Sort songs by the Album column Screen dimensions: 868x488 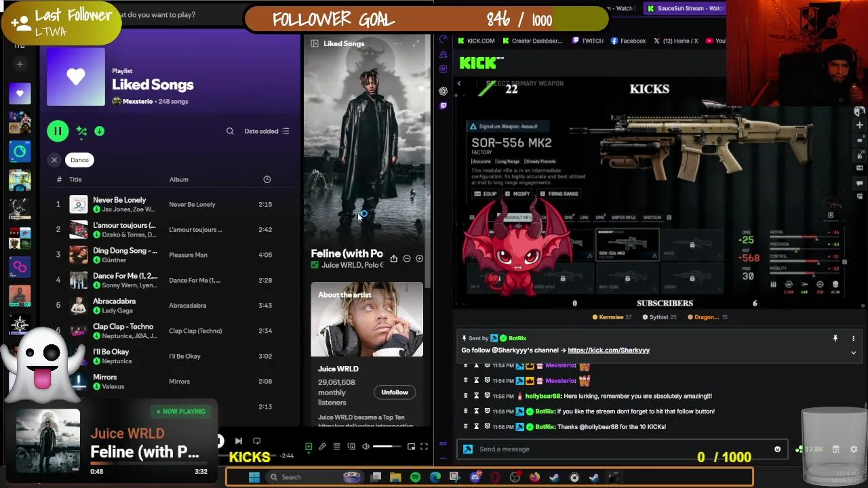point(179,180)
